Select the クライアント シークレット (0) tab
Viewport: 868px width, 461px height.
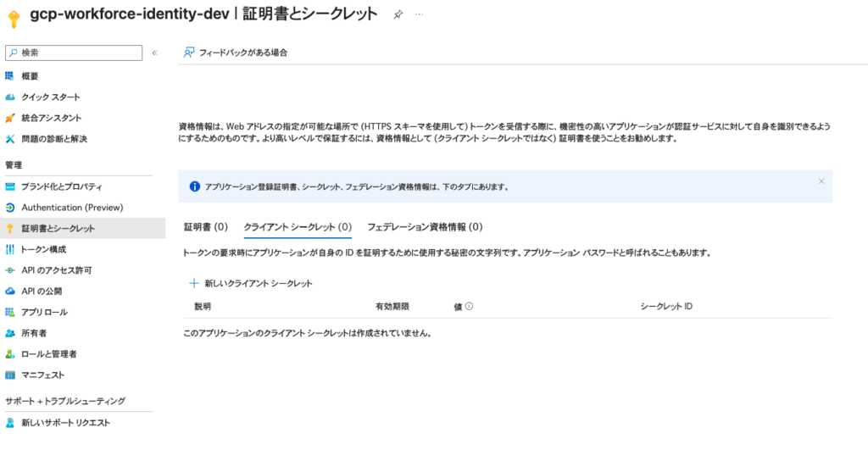(298, 227)
